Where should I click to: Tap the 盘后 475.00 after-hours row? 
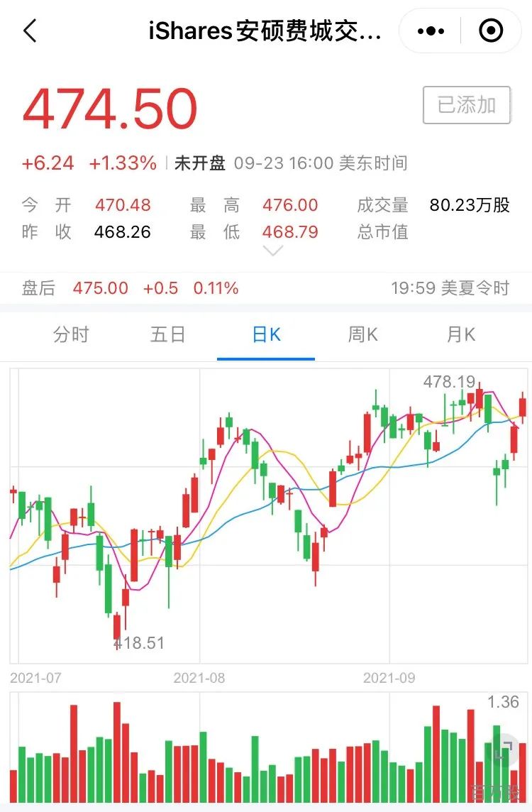click(266, 288)
